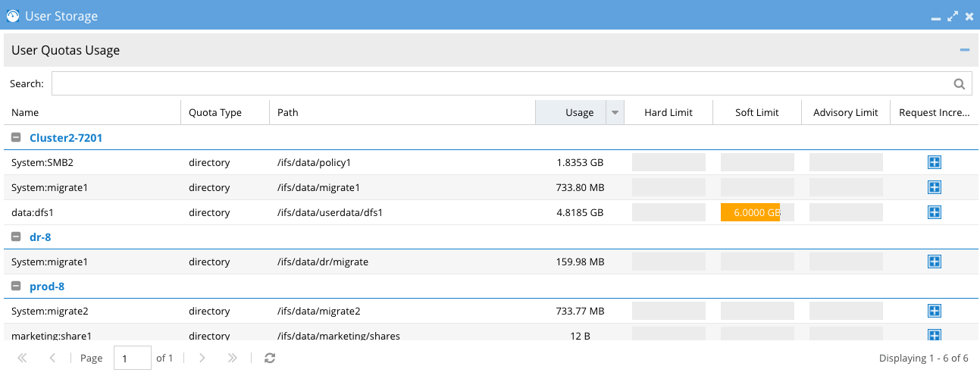Screen dimensions: 980x379
Task: Open the Cluster2-7201 link
Action: click(66, 138)
